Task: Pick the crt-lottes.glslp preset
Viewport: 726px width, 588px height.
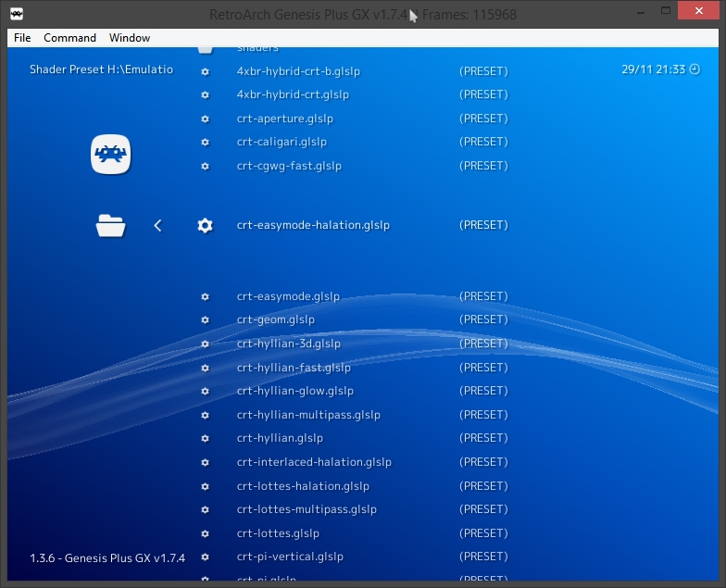Action: (278, 533)
